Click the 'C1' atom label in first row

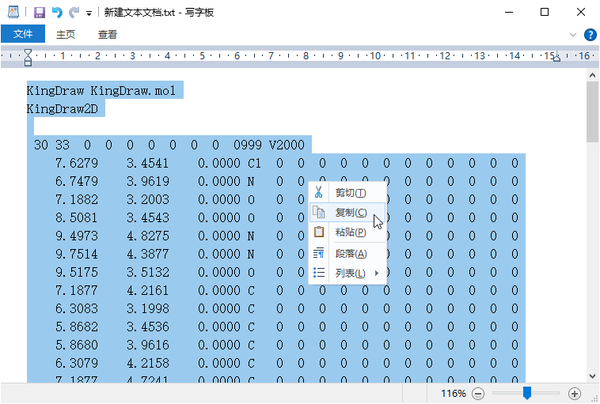click(254, 163)
